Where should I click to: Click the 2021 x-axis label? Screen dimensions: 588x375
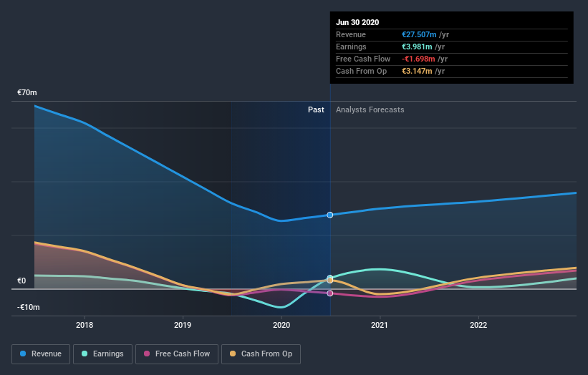pyautogui.click(x=380, y=325)
